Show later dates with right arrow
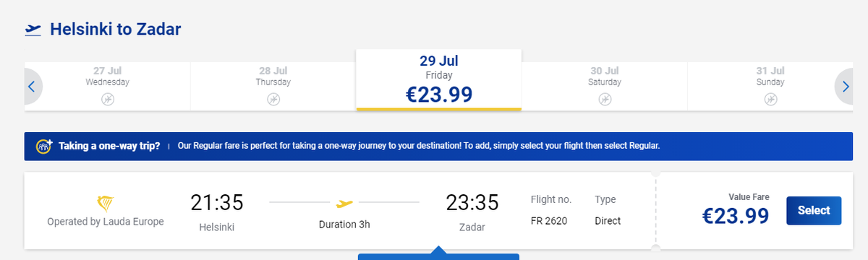Screen dimensions: 868x260 [x=845, y=87]
